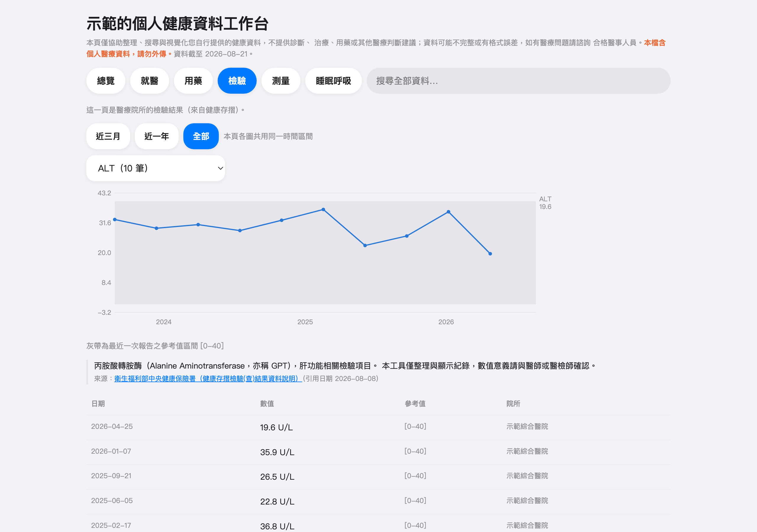Select the 22.8 U/L value
The height and width of the screenshot is (532, 757).
tap(277, 501)
